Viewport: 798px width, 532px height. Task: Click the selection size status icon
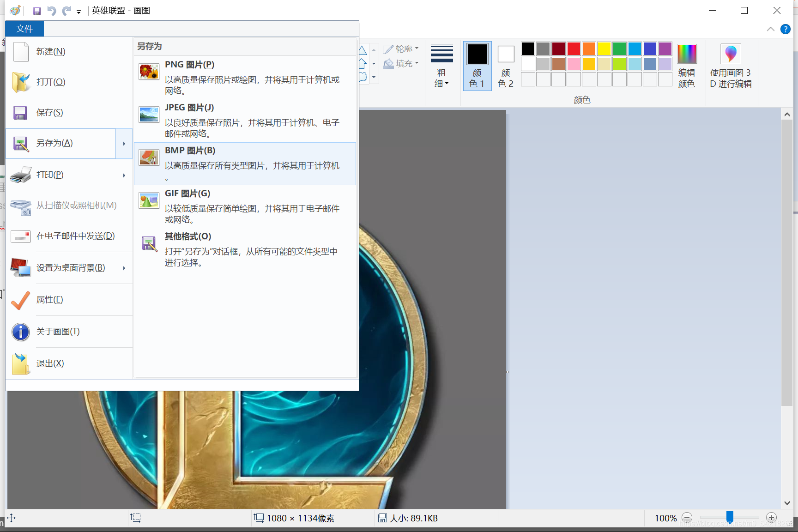coord(135,518)
